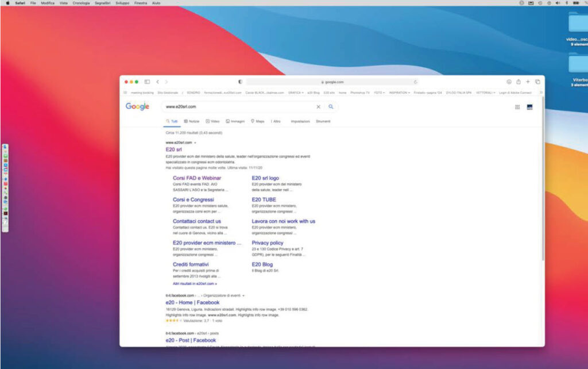Open the E20 TUBE sitelink
The height and width of the screenshot is (369, 588).
[x=264, y=199]
